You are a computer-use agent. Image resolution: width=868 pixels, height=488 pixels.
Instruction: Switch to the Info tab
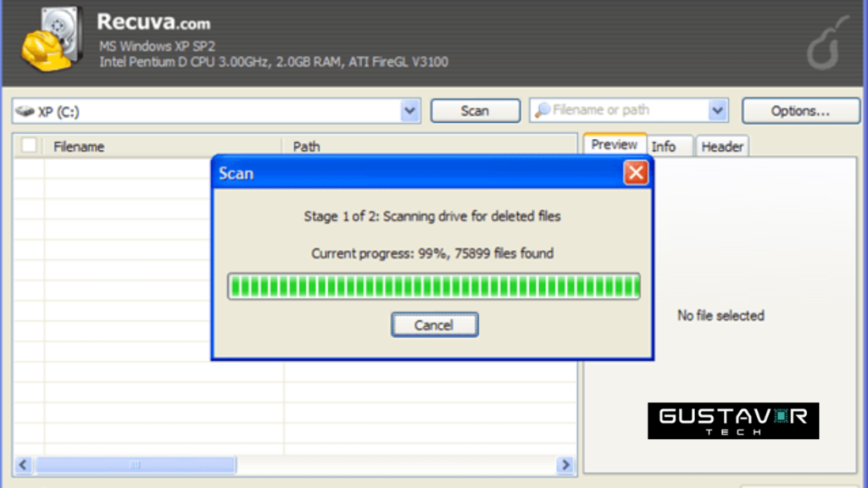coord(670,146)
